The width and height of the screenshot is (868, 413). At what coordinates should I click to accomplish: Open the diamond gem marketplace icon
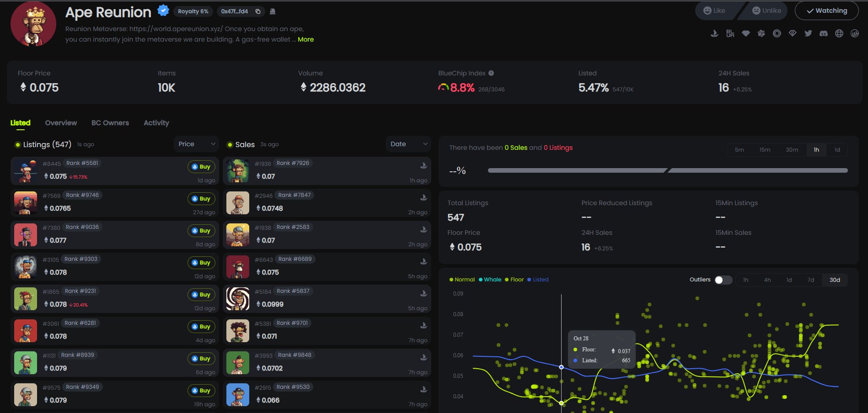point(745,33)
